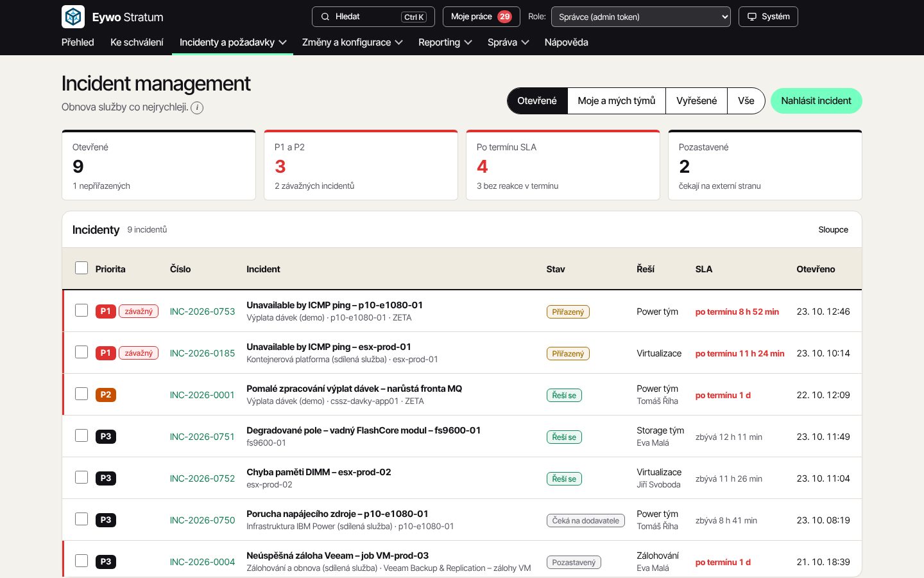Click the Pozastavené summary card
This screenshot has width=924, height=578.
tap(765, 165)
